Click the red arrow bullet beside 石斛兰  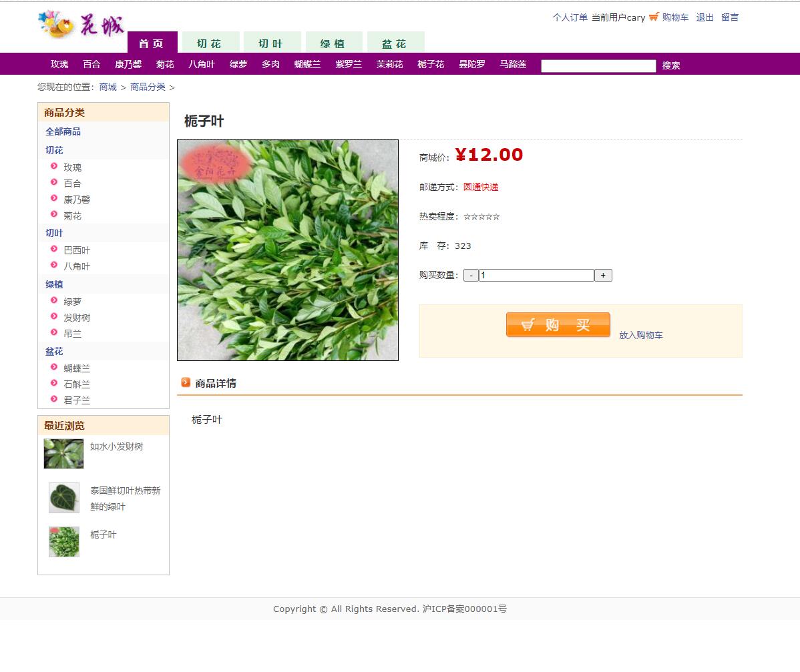[x=53, y=384]
